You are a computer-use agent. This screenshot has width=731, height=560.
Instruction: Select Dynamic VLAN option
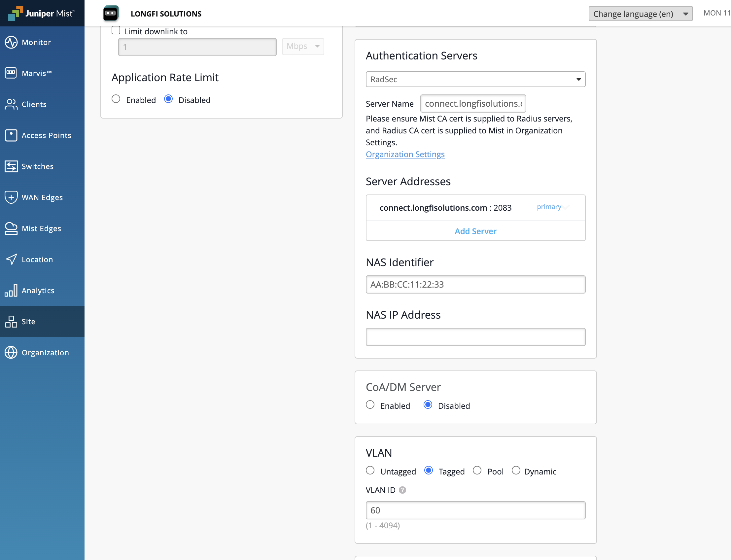coord(516,470)
